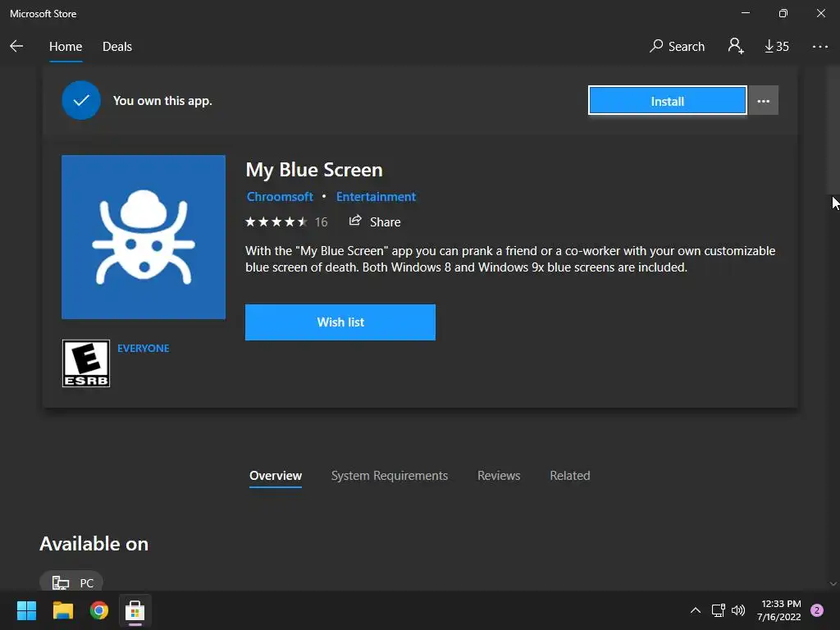Viewport: 840px width, 630px height.
Task: Go back with the back arrow
Action: tap(16, 46)
